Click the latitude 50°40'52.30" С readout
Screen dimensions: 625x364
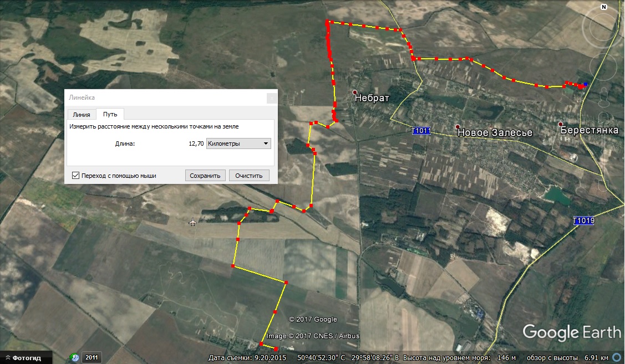[x=321, y=357]
